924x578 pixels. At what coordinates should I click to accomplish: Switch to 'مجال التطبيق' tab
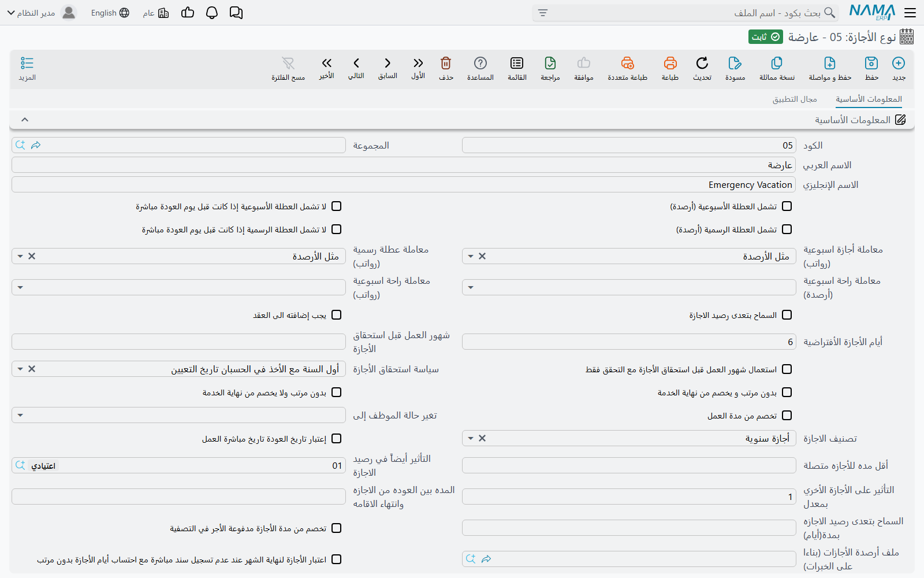pyautogui.click(x=795, y=99)
